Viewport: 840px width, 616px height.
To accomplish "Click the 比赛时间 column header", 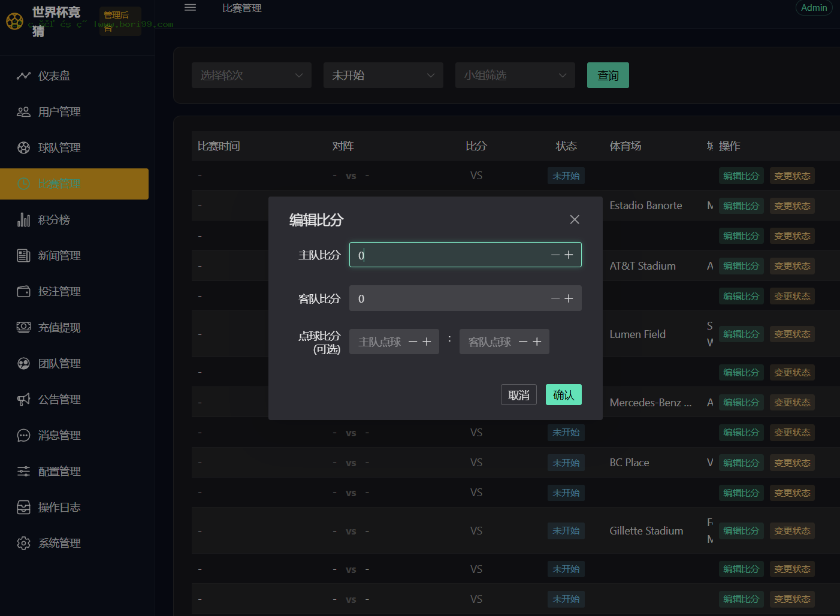I will click(219, 146).
